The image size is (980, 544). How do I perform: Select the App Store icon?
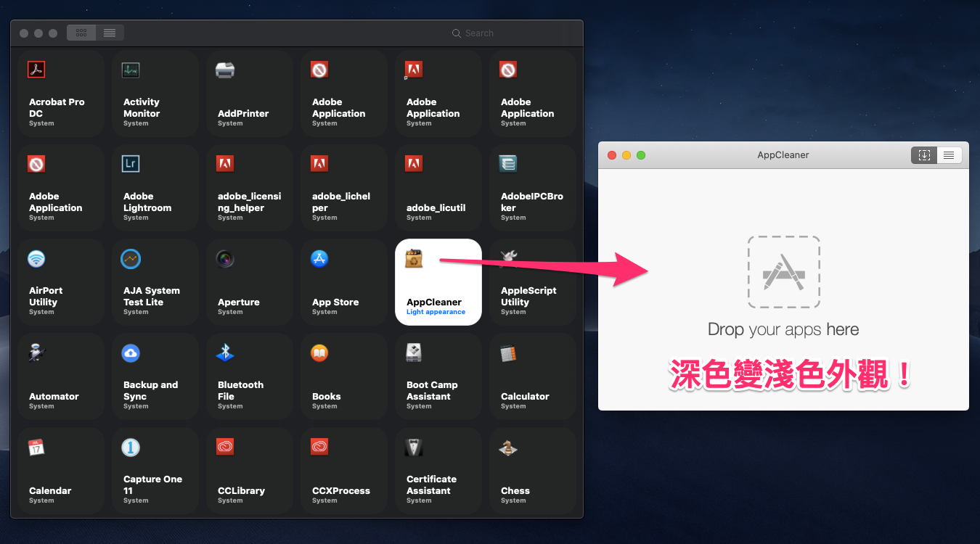pos(319,258)
